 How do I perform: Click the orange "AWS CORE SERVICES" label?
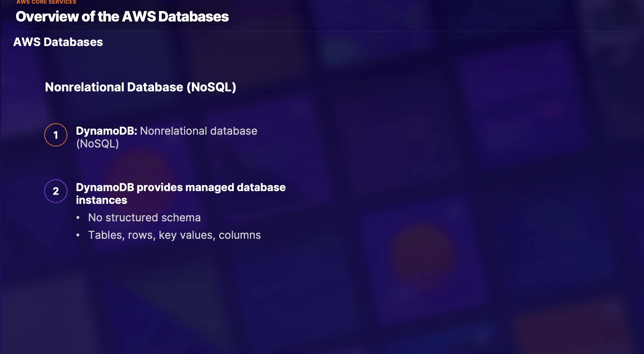(46, 2)
